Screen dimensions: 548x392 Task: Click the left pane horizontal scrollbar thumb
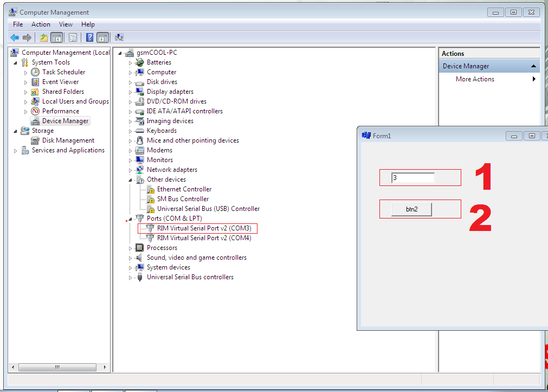[57, 367]
